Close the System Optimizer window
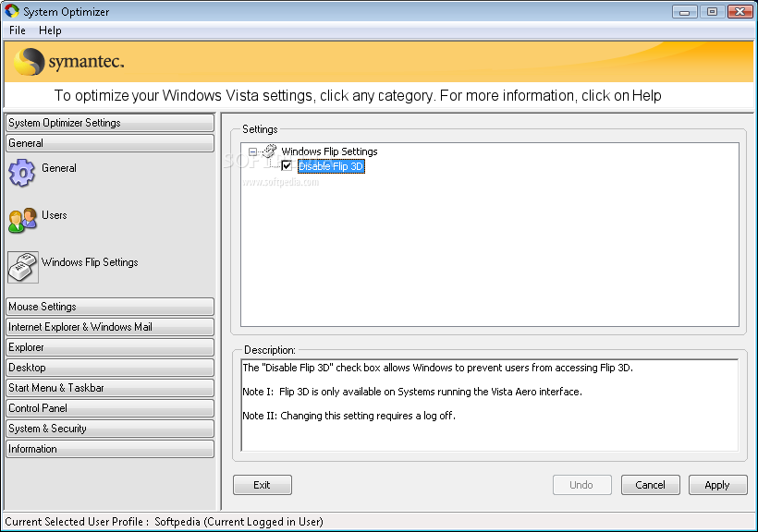Viewport: 758px width, 532px height. (x=740, y=12)
